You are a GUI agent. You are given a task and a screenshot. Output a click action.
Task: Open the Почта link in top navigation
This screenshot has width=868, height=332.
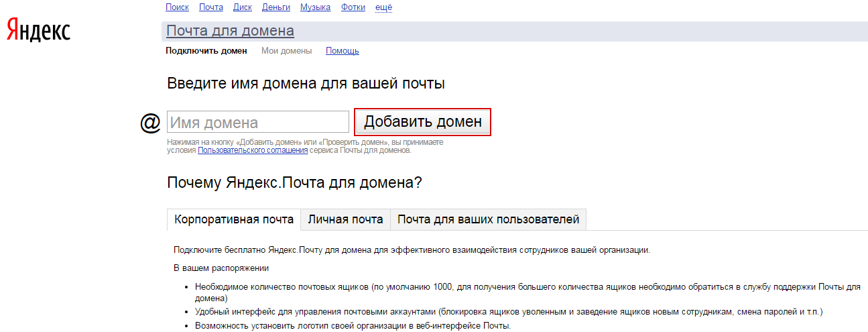click(211, 7)
